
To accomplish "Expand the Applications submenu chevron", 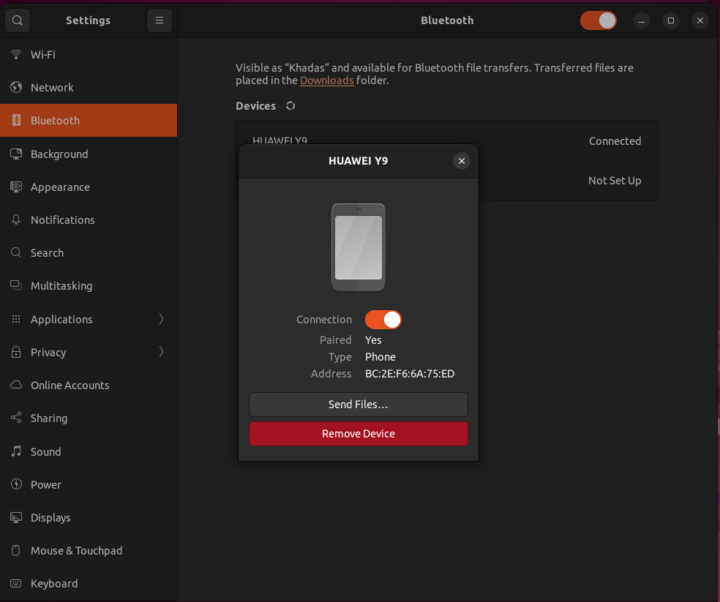I will coord(161,319).
